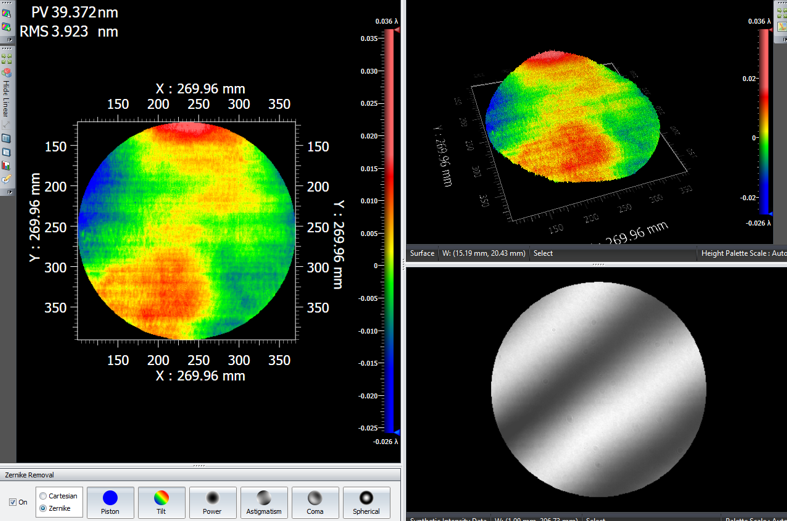The image size is (787, 521).
Task: Click the synthetic fringe intensity image
Action: coord(598,389)
